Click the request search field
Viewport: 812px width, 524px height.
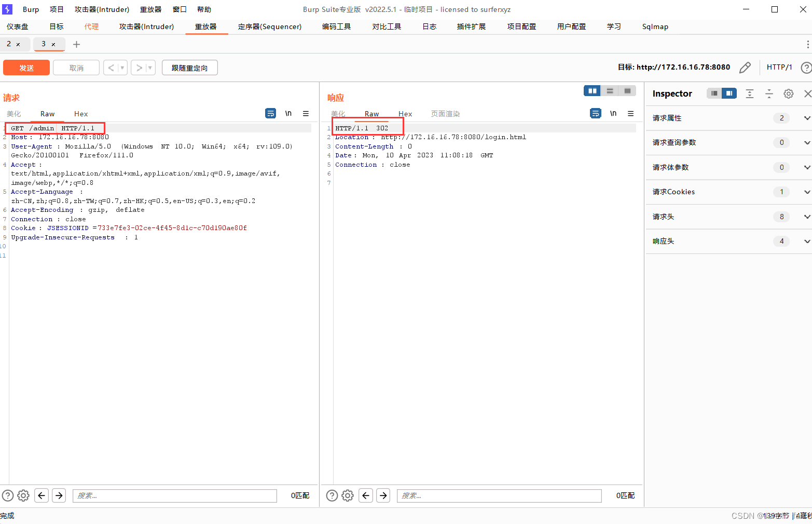point(175,495)
